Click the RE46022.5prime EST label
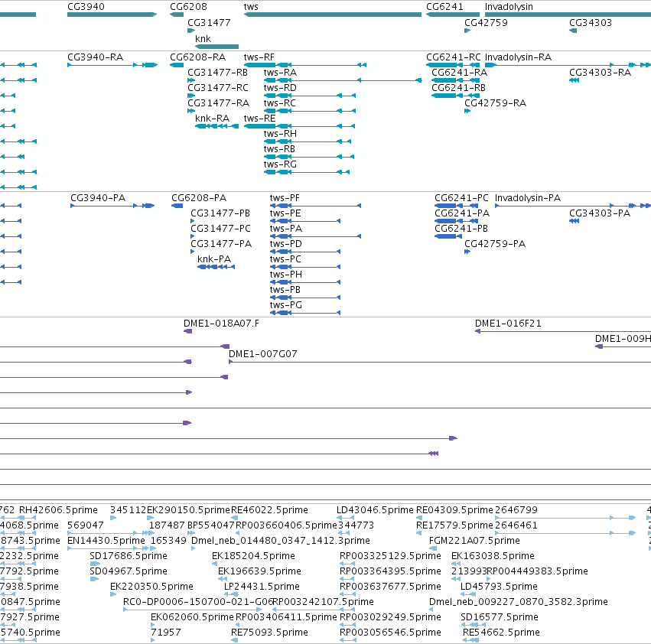Screen dimensions: 651x644 tap(269, 510)
